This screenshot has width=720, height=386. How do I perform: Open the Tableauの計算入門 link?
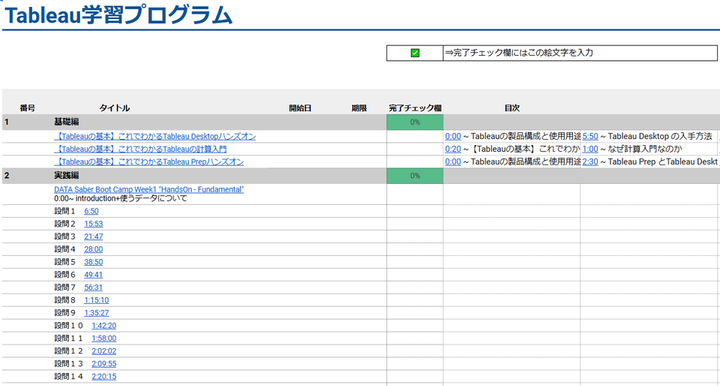[x=141, y=149]
